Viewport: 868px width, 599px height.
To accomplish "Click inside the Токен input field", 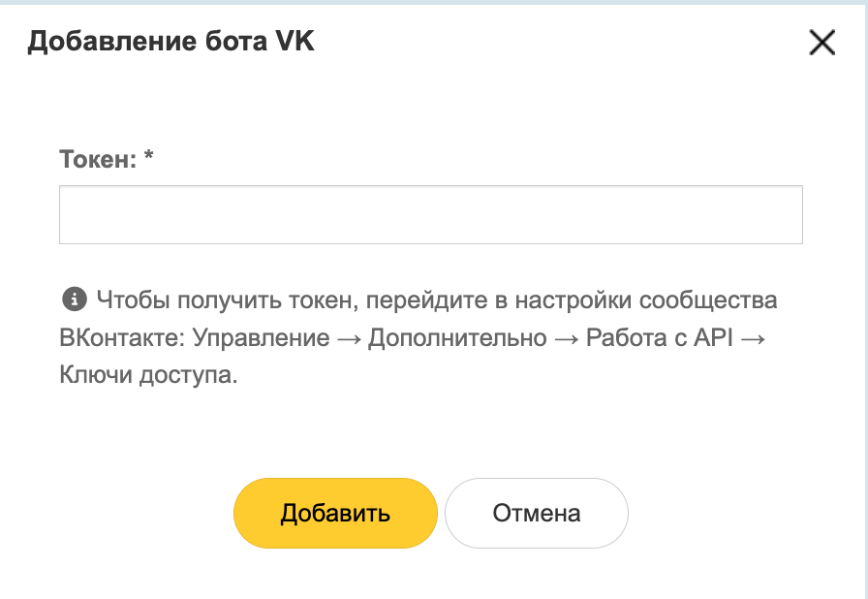I will click(431, 214).
